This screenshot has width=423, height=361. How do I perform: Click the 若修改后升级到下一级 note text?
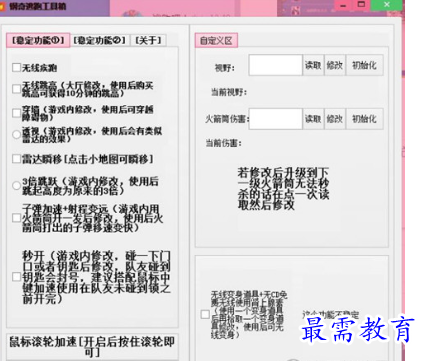283,189
